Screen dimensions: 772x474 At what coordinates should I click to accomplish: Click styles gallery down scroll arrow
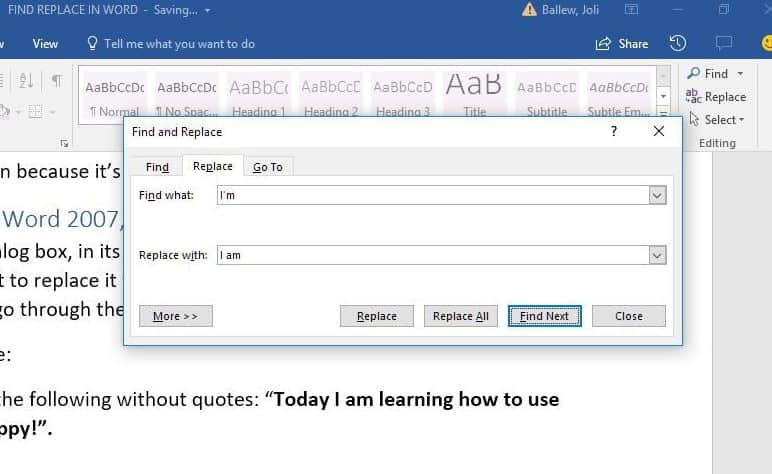click(663, 96)
